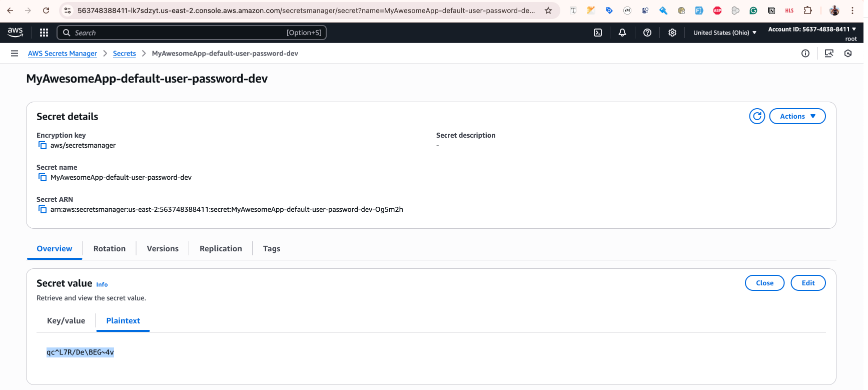
Task: Open console settings gear
Action: pyautogui.click(x=672, y=33)
